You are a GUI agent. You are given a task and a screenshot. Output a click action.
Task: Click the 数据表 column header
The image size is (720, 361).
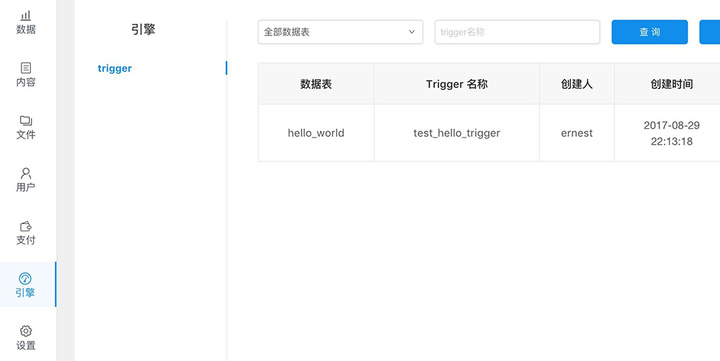(316, 84)
